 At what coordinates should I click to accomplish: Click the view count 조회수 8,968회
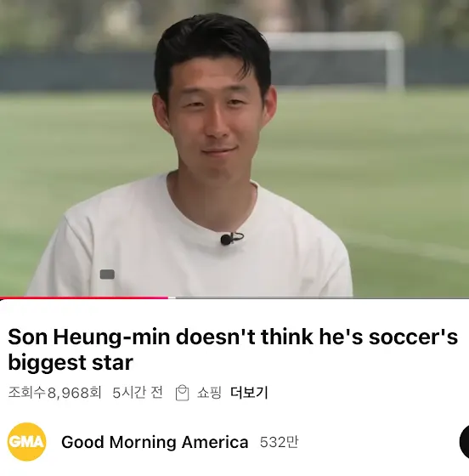pyautogui.click(x=55, y=393)
